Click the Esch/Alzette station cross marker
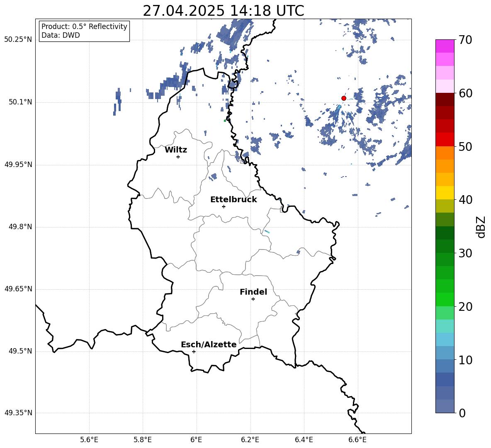 pyautogui.click(x=194, y=351)
